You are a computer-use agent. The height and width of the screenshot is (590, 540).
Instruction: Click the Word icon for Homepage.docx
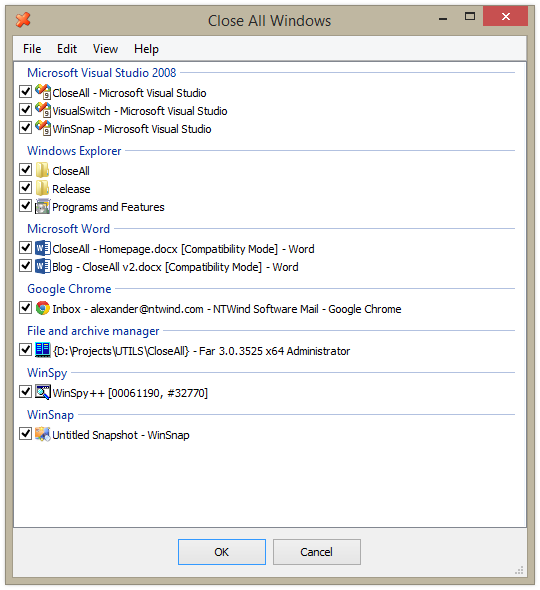coord(43,248)
